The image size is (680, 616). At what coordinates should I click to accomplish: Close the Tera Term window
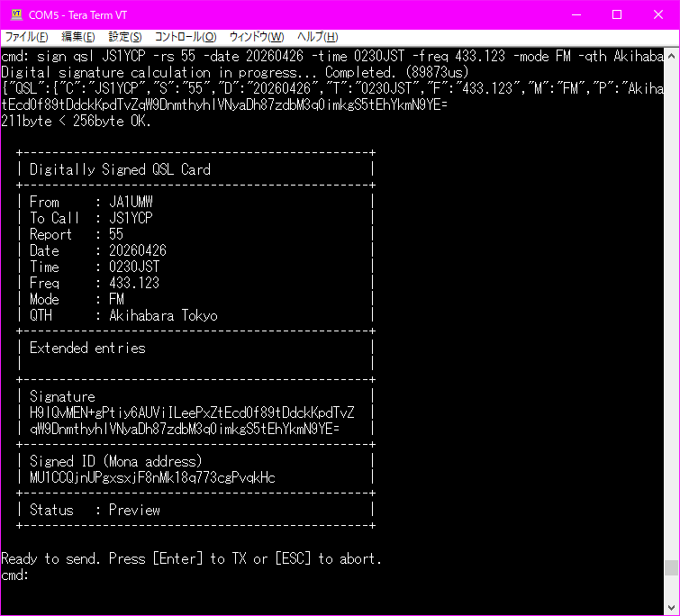[x=657, y=14]
